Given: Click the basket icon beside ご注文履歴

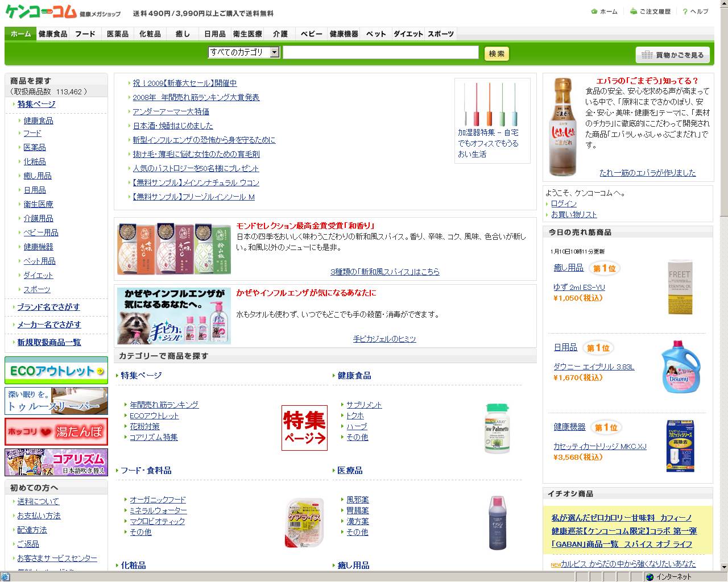Looking at the screenshot, I should 633,11.
